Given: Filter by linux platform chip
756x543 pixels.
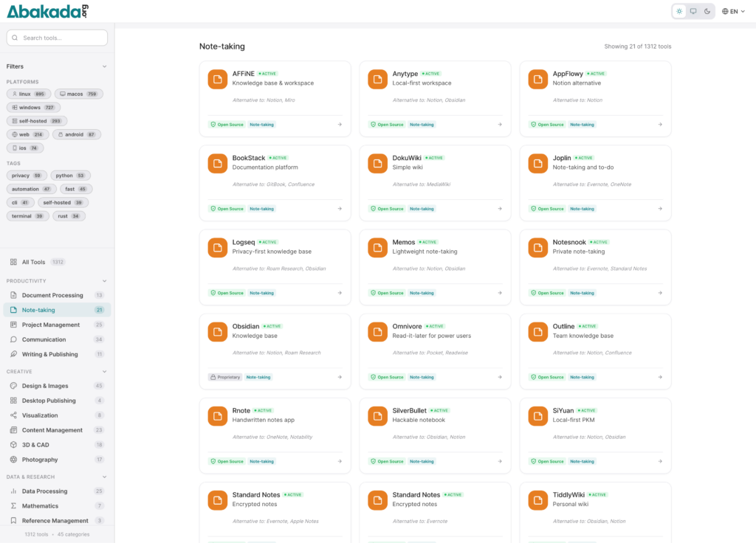Looking at the screenshot, I should pos(29,94).
